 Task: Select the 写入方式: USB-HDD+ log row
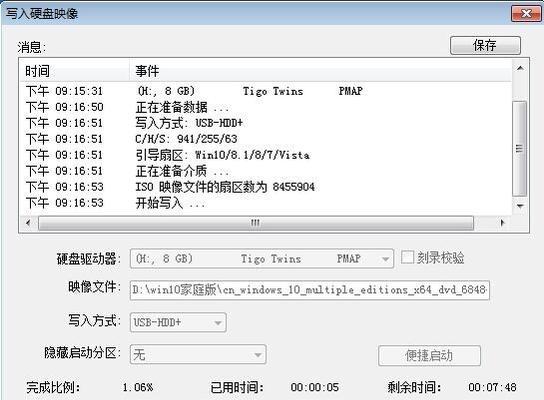point(266,123)
